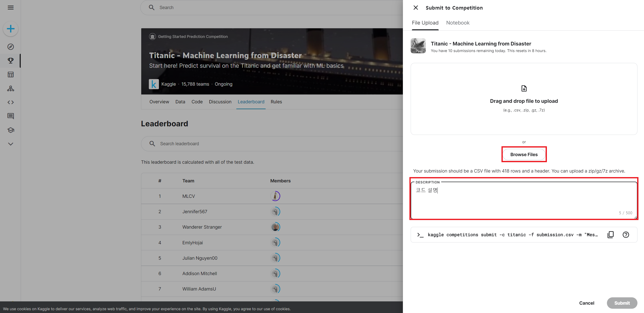The height and width of the screenshot is (313, 644).
Task: Switch to the Notebook tab
Action: (458, 23)
